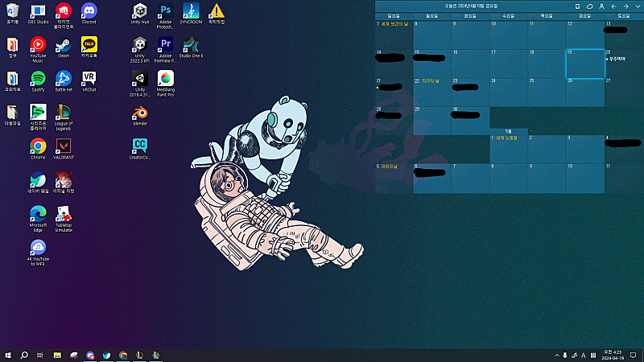Image resolution: width=644 pixels, height=362 pixels.
Task: Select the Tabletop Simulator icon
Action: pyautogui.click(x=64, y=214)
